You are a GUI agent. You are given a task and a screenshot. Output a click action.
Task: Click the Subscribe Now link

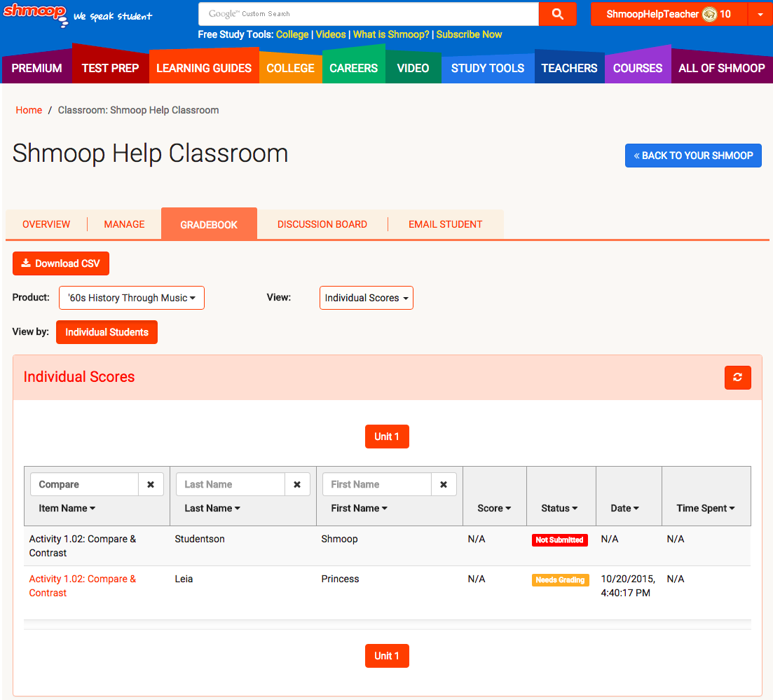click(469, 34)
